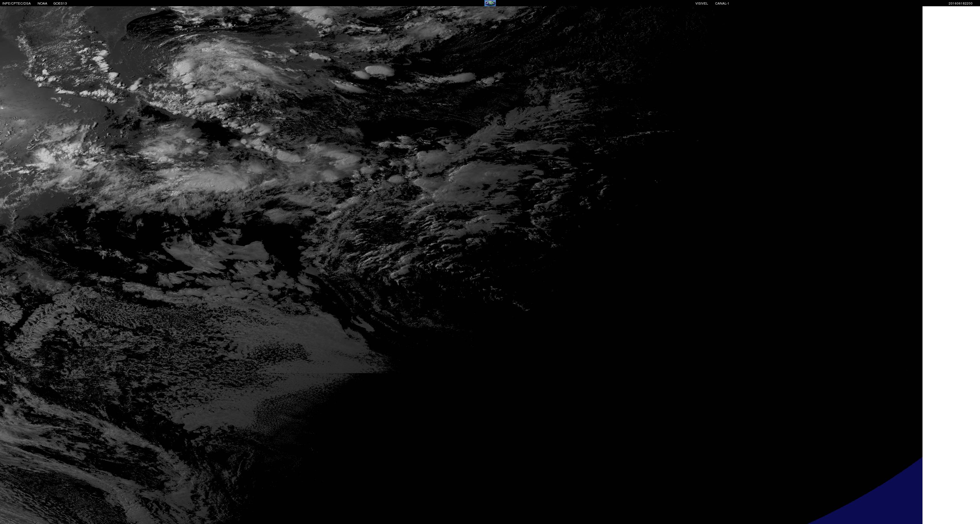Select the CANAL-1 label

click(722, 3)
